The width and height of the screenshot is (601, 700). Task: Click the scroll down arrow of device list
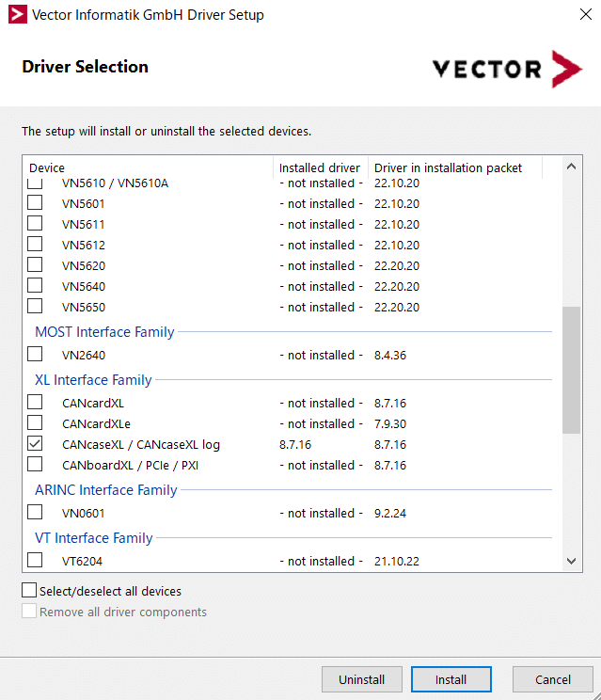(571, 561)
